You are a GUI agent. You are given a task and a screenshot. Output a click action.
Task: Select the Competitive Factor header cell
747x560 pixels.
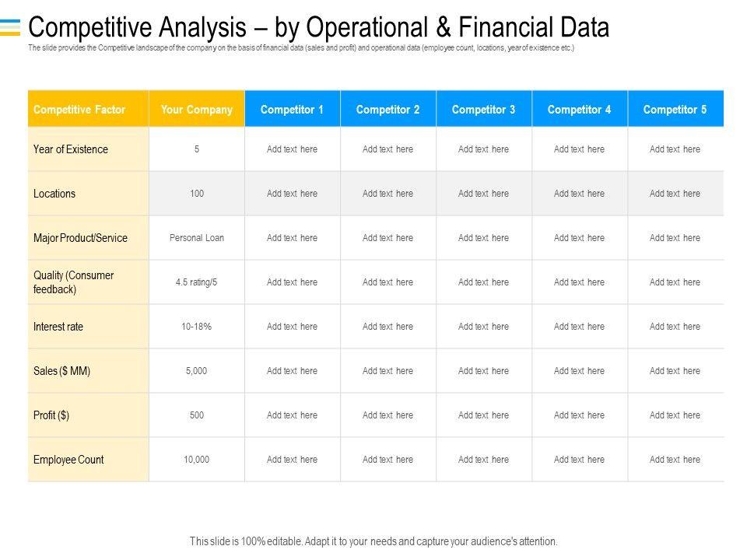79,110
